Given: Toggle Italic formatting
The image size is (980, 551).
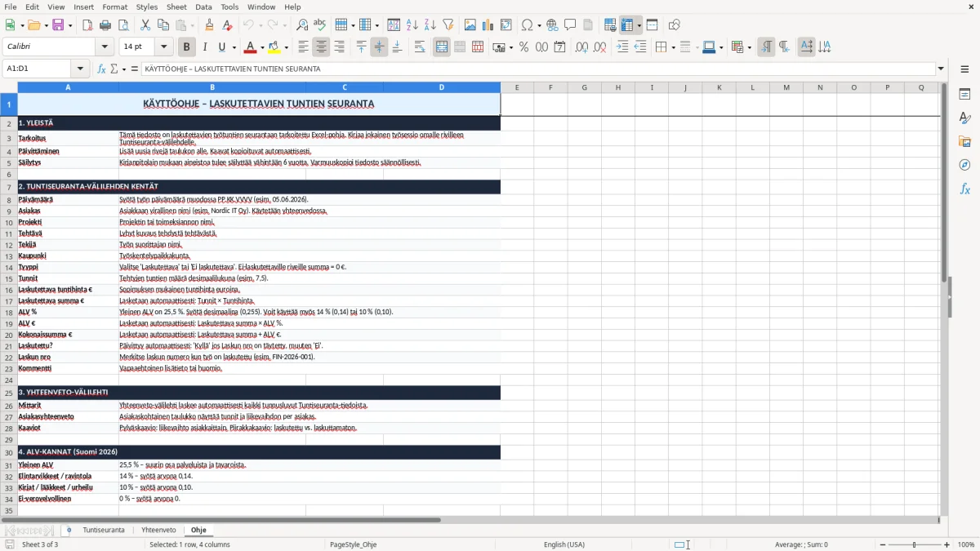Looking at the screenshot, I should (204, 47).
